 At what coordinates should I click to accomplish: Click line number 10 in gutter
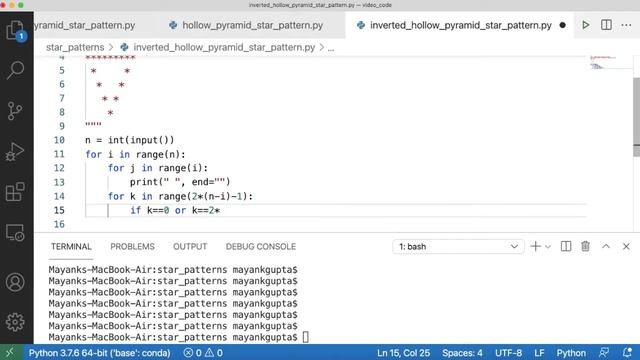pyautogui.click(x=59, y=140)
